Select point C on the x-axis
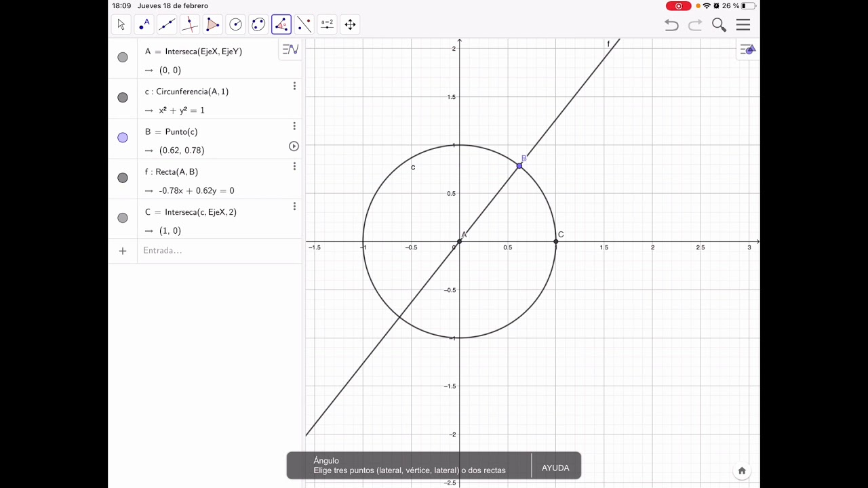 click(556, 241)
